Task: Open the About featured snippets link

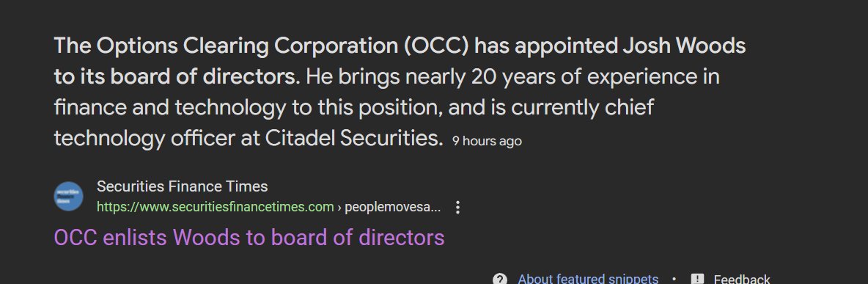Action: click(x=588, y=278)
